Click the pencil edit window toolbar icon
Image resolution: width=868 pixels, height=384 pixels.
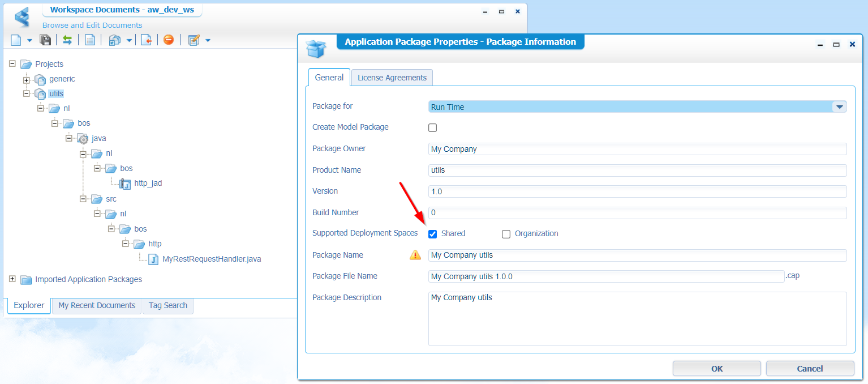tap(194, 40)
